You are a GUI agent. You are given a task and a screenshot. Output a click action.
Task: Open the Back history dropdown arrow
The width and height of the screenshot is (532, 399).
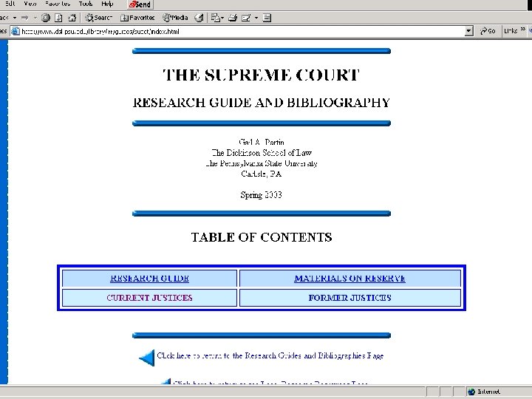(15, 18)
